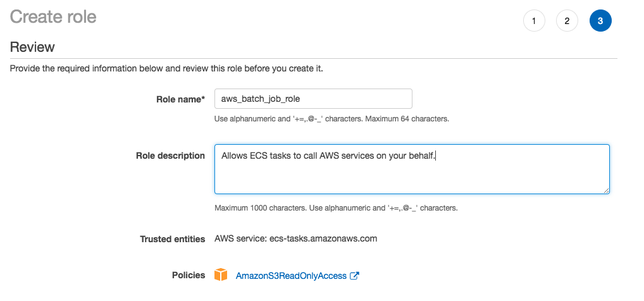Click the "Role name*" label
The height and width of the screenshot is (301, 644).
(x=180, y=99)
